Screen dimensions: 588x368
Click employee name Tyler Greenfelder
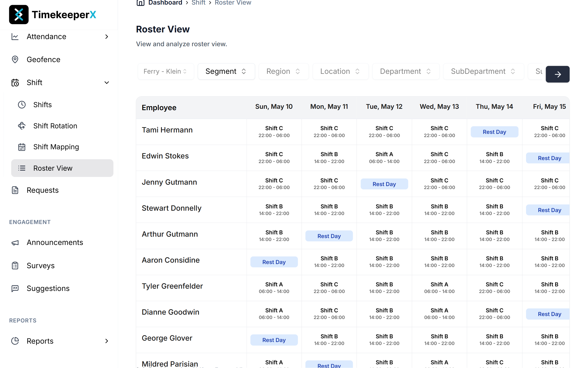[172, 286]
